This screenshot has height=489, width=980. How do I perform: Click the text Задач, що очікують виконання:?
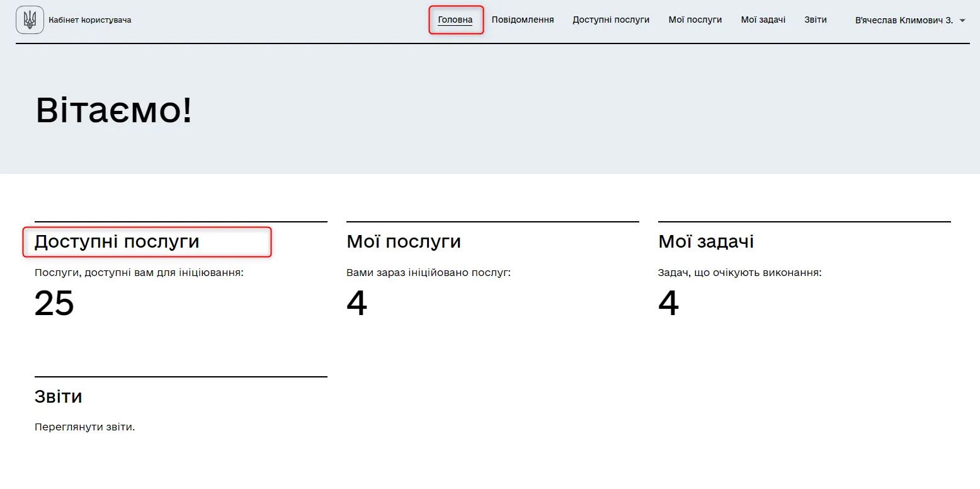(x=740, y=273)
